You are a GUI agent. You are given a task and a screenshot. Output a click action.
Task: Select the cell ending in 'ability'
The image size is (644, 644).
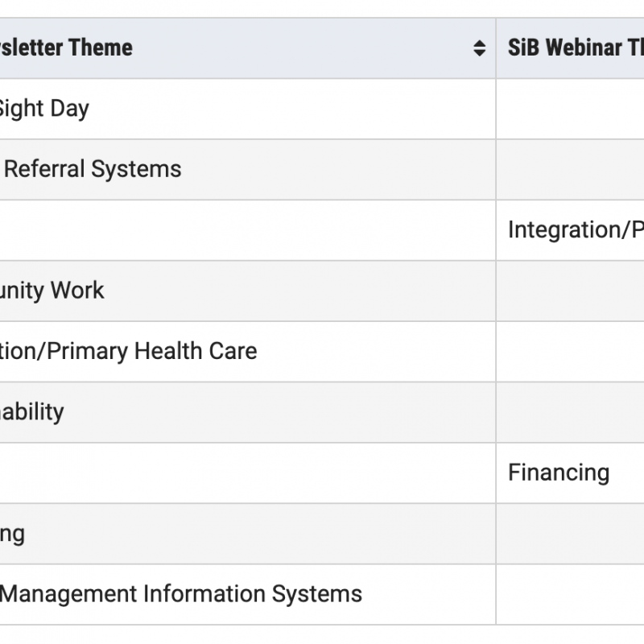[x=248, y=412]
